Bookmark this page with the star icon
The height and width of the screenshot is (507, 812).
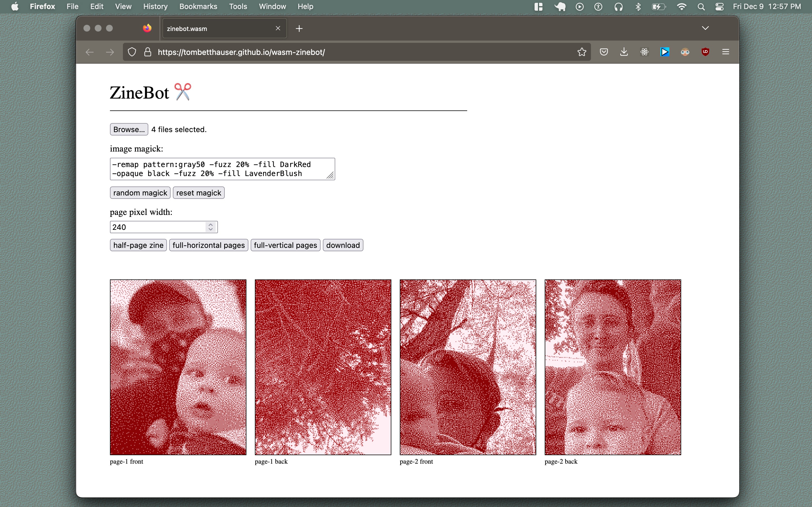[581, 52]
